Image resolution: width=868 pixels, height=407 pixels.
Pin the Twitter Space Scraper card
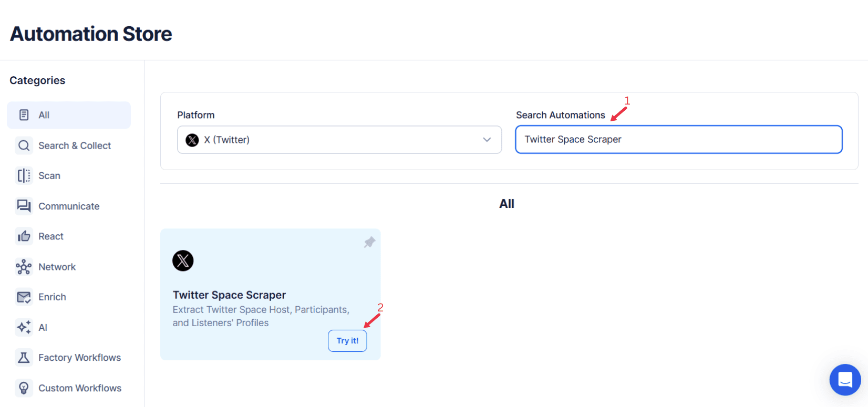pyautogui.click(x=369, y=242)
